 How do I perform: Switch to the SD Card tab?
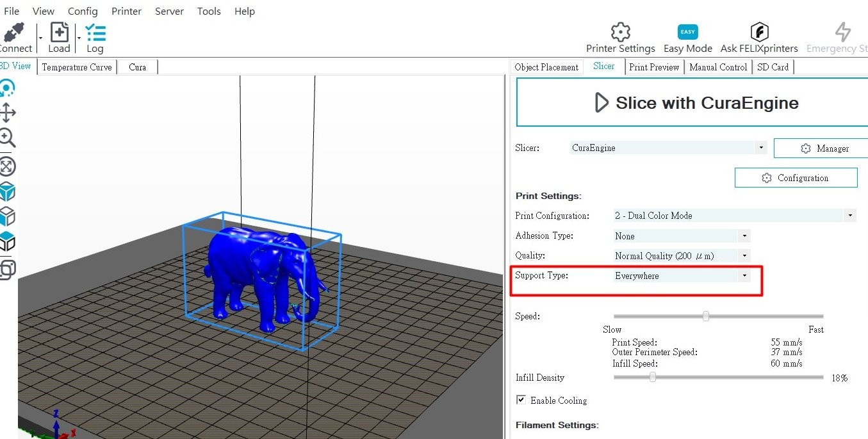[773, 67]
